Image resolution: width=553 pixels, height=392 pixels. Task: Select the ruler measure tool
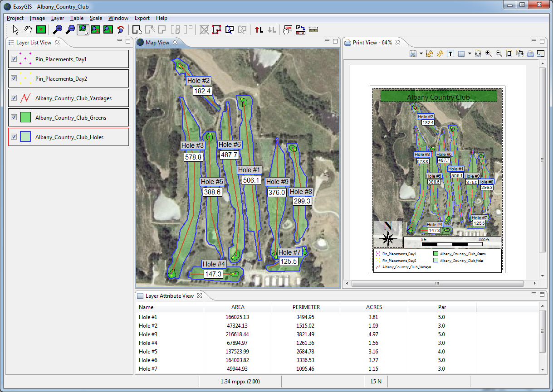coord(313,30)
